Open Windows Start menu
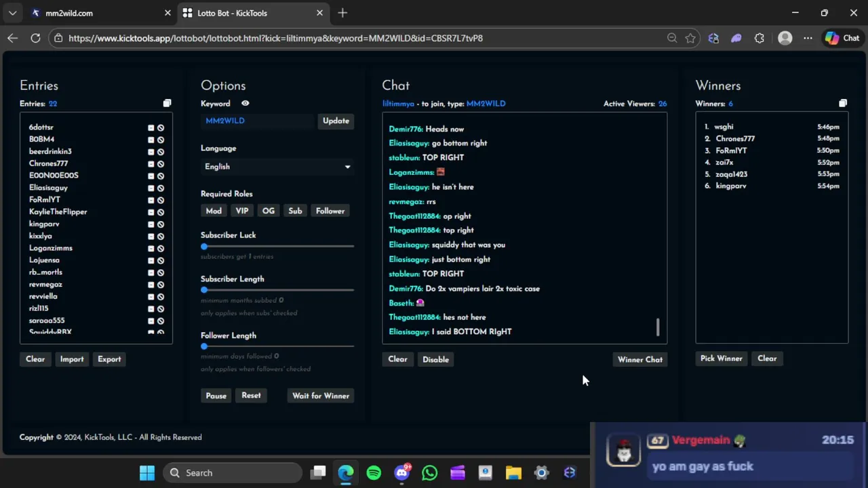Viewport: 868px width, 488px height. (146, 472)
